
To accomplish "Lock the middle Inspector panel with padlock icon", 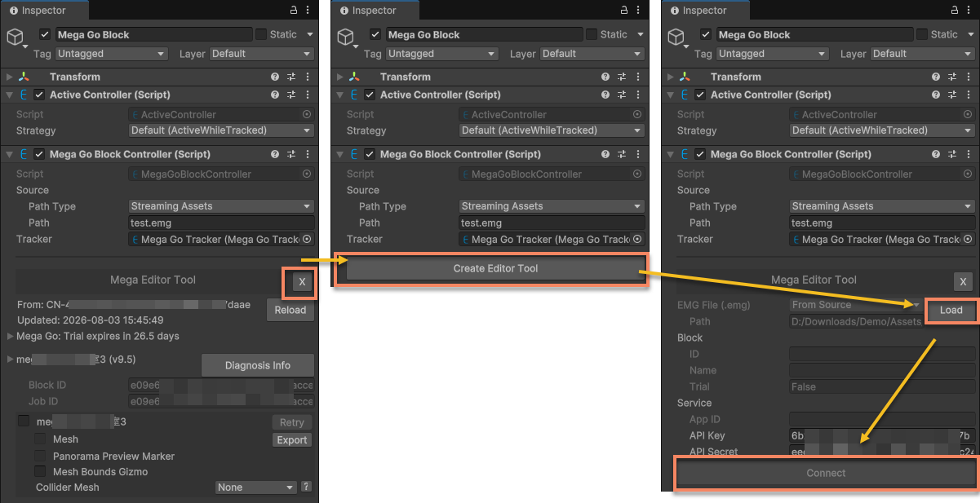I will point(624,10).
